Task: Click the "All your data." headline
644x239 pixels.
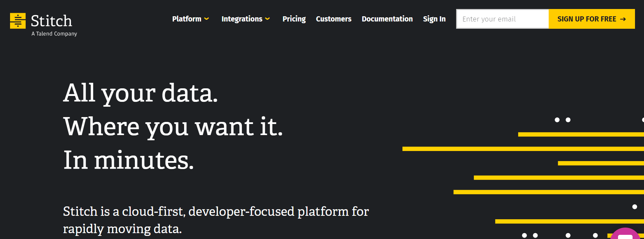Action: (x=140, y=93)
